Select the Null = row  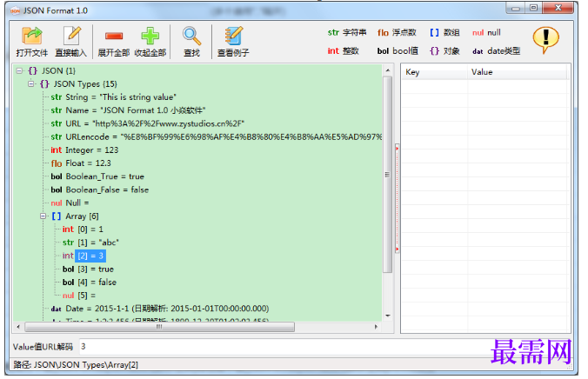point(77,203)
